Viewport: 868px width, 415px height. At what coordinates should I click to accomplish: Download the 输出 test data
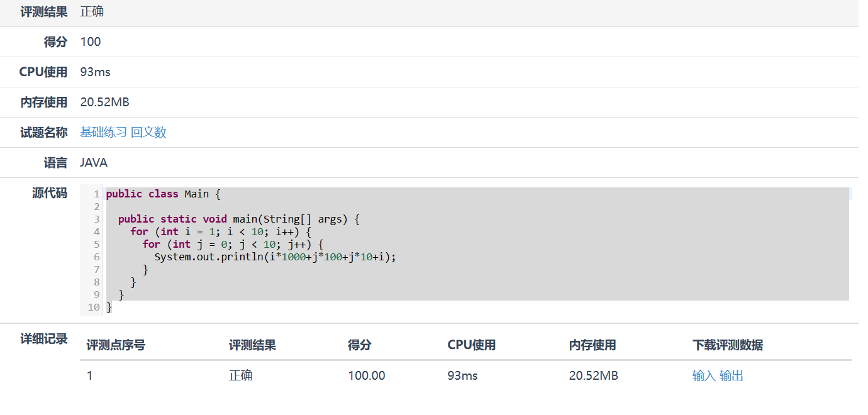[x=732, y=376]
